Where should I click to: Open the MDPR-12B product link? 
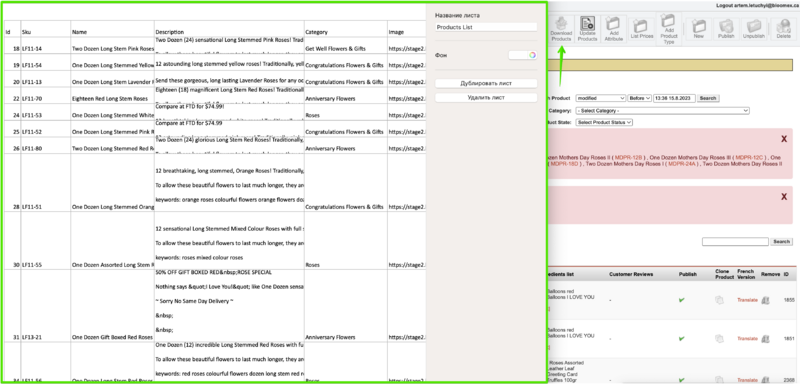[x=628, y=158]
